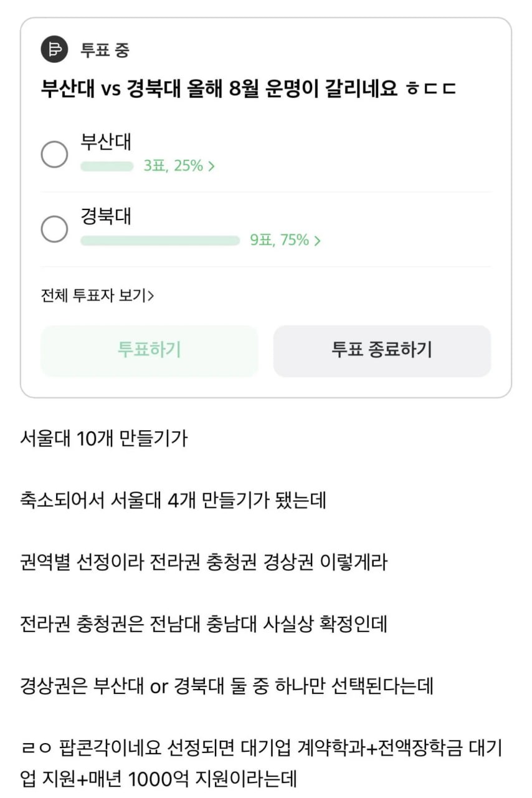Click the poll title 부산대 vs 경북대
Viewport: 532px width, 798px height.
(x=248, y=89)
